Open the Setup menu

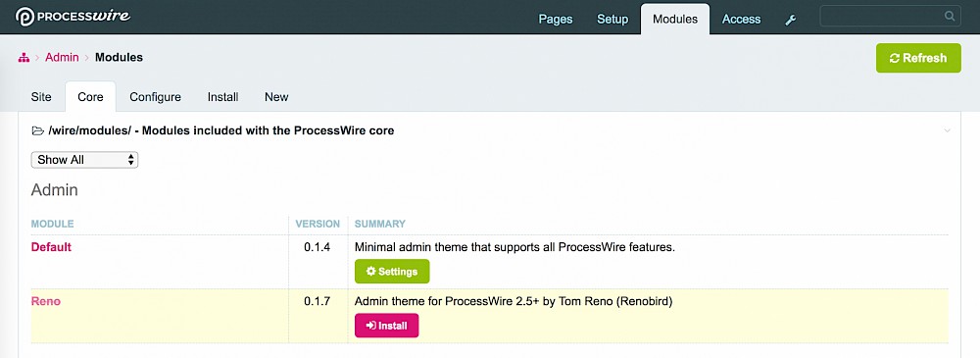612,20
